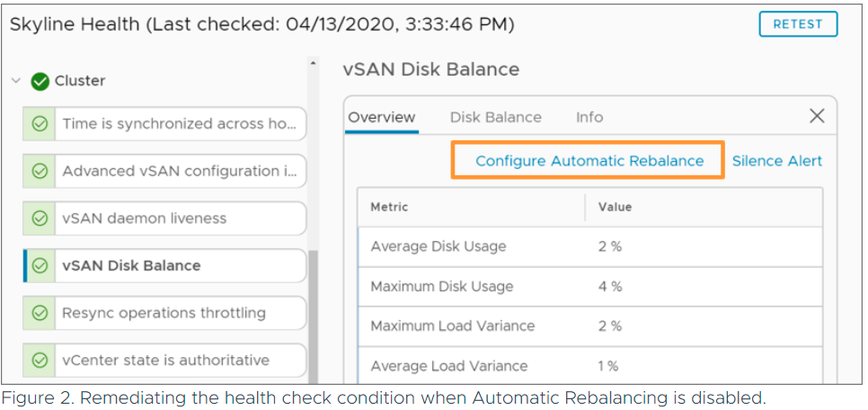Open the Info tab
Viewport: 868px width, 410px height.
click(589, 118)
